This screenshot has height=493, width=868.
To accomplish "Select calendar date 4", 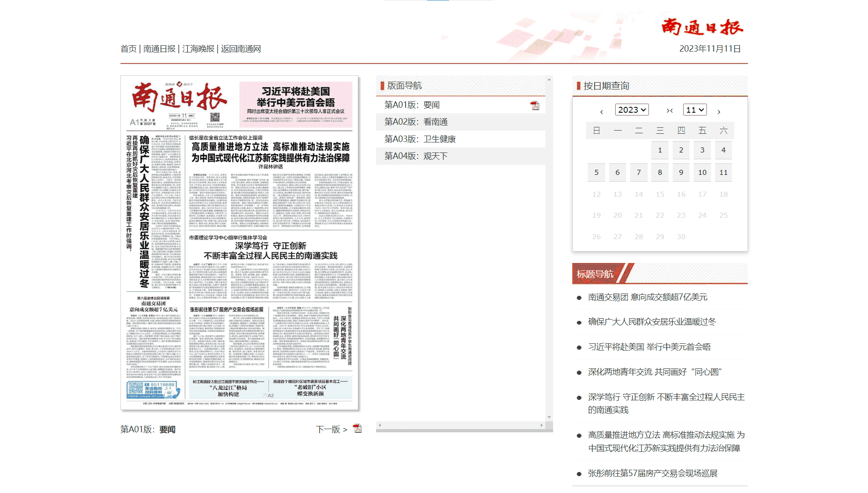I will 723,150.
